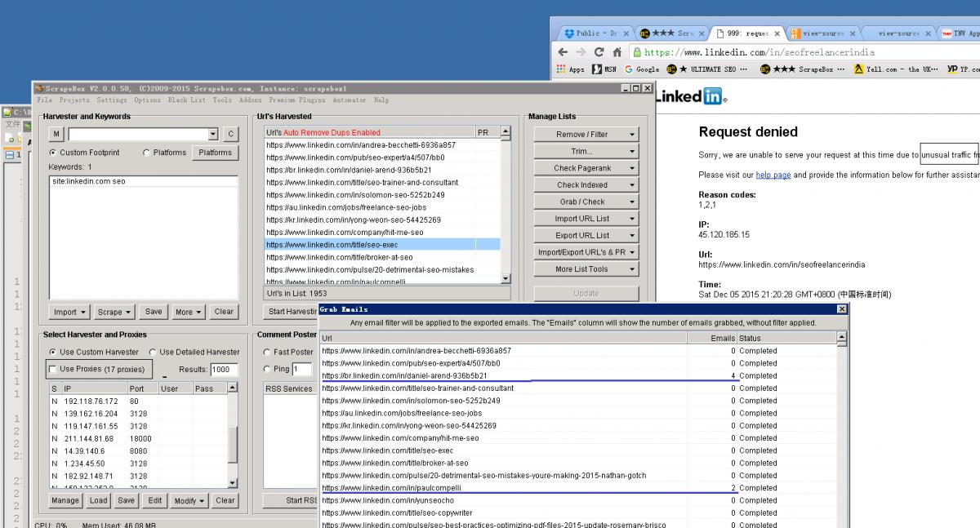Open the More List Tools dropdown
Screen dimensions: 980x528
pyautogui.click(x=586, y=268)
